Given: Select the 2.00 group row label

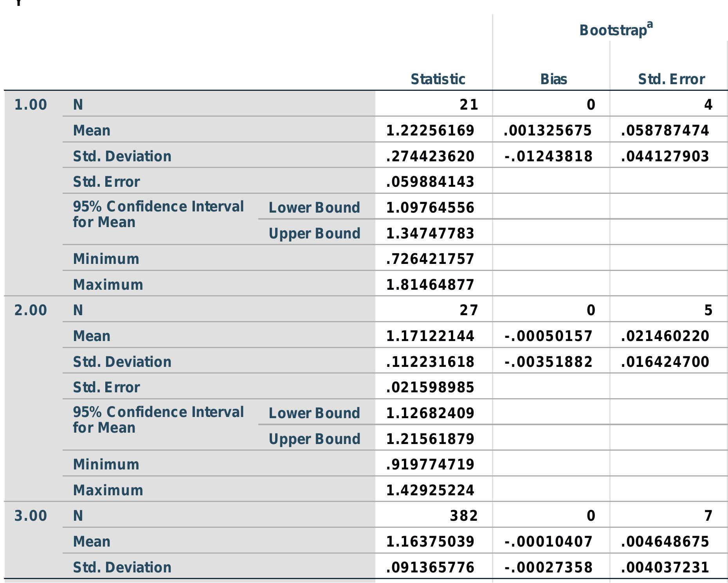Looking at the screenshot, I should 31,310.
